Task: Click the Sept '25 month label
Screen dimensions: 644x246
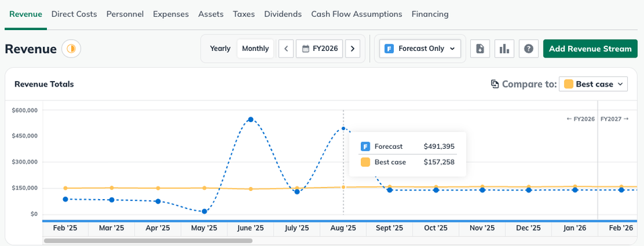Action: (390, 228)
